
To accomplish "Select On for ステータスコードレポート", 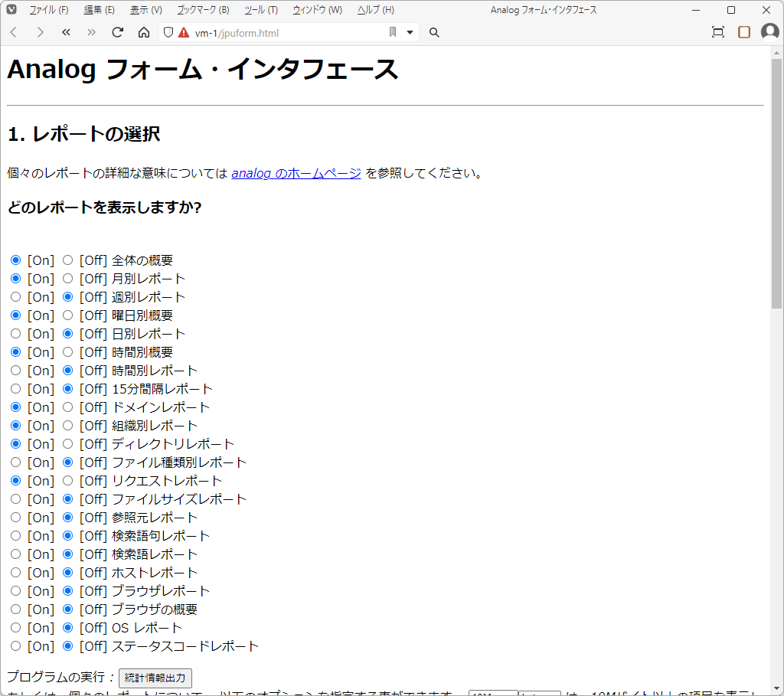I will click(15, 646).
